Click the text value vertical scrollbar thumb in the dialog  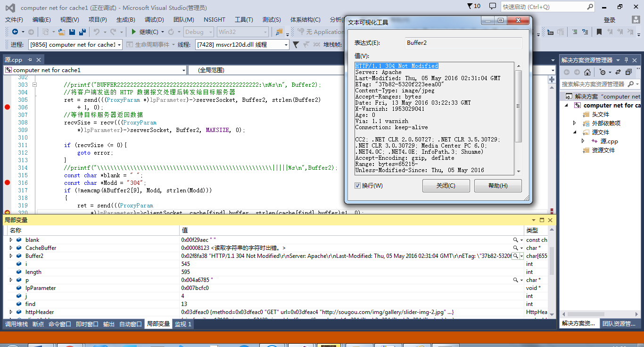519,106
